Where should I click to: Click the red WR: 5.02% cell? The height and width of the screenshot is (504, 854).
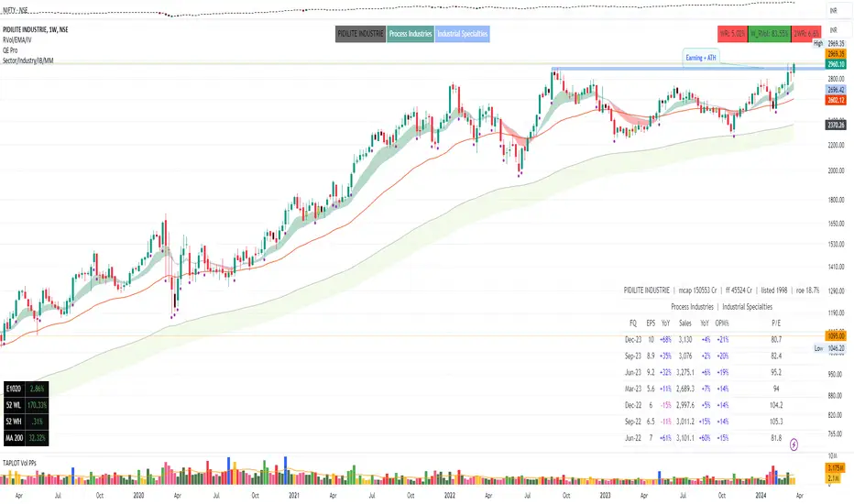tap(732, 33)
